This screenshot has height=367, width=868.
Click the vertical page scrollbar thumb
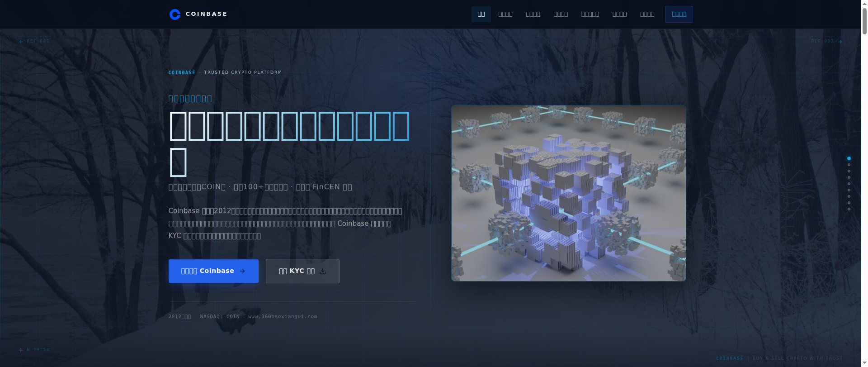click(x=864, y=18)
